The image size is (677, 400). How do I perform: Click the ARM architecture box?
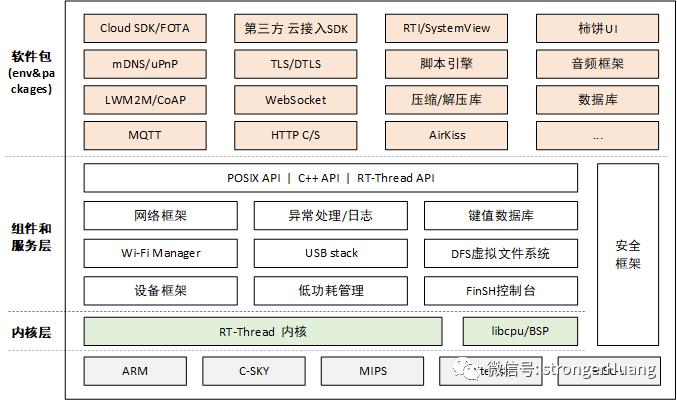pyautogui.click(x=135, y=371)
